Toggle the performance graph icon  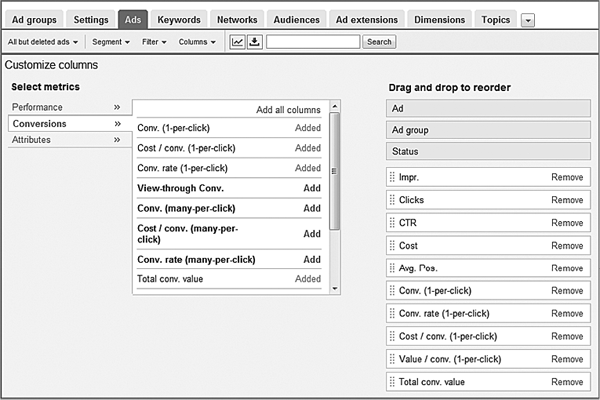(x=237, y=42)
